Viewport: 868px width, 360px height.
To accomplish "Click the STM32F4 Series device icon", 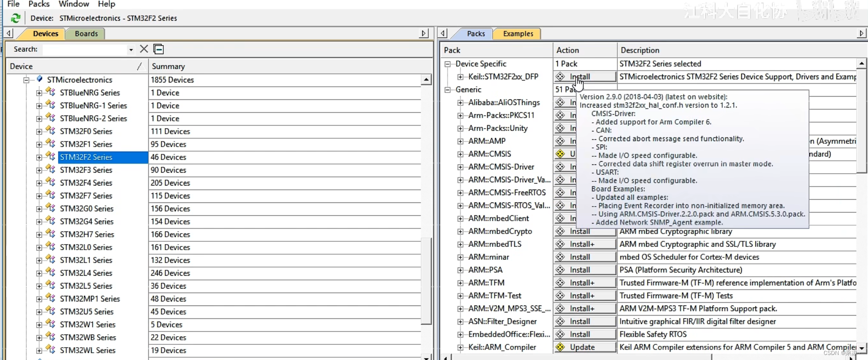I will [x=51, y=182].
